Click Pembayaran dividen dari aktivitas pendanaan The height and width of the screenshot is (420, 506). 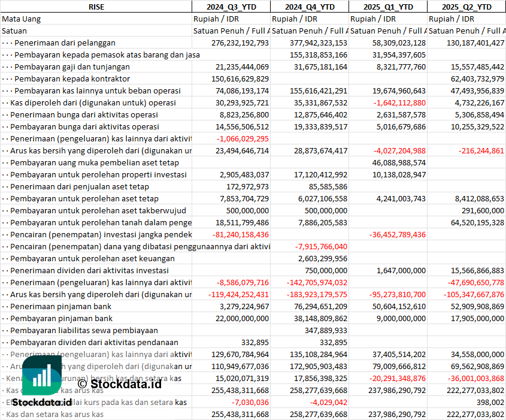[x=94, y=342]
